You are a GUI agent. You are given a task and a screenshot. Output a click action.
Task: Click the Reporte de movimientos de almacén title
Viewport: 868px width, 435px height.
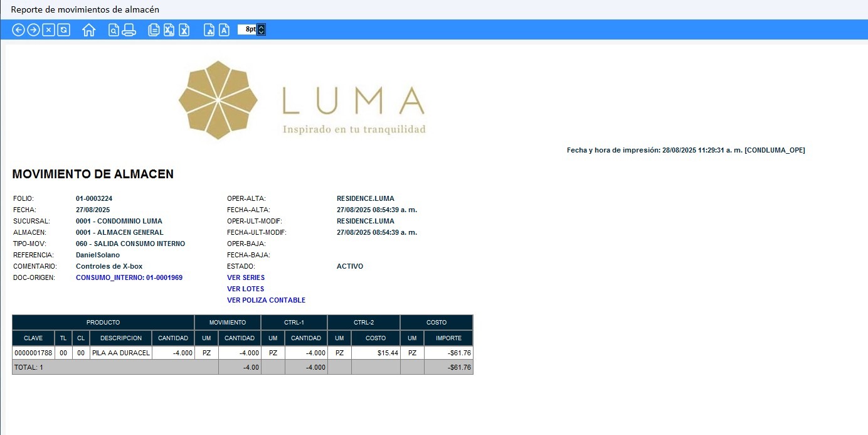[x=85, y=9]
